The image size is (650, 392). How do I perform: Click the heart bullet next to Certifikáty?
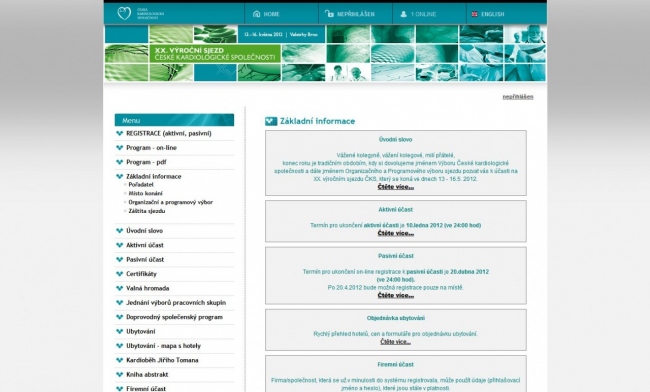pyautogui.click(x=120, y=273)
